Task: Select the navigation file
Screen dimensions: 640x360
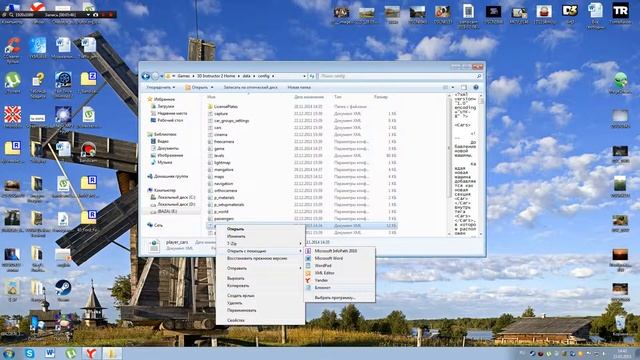Action: 224,184
